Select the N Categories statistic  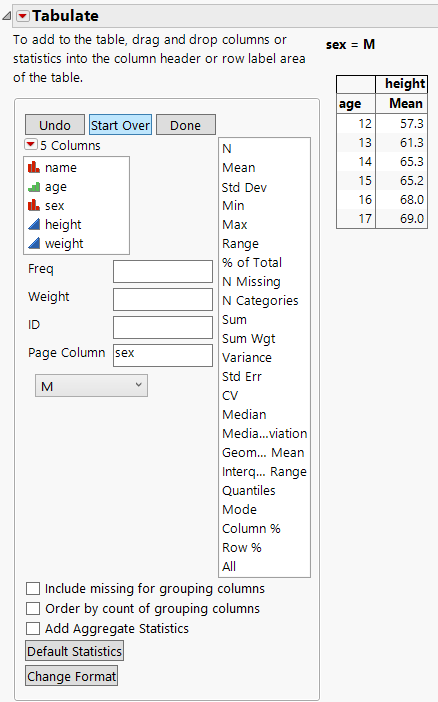click(x=260, y=300)
